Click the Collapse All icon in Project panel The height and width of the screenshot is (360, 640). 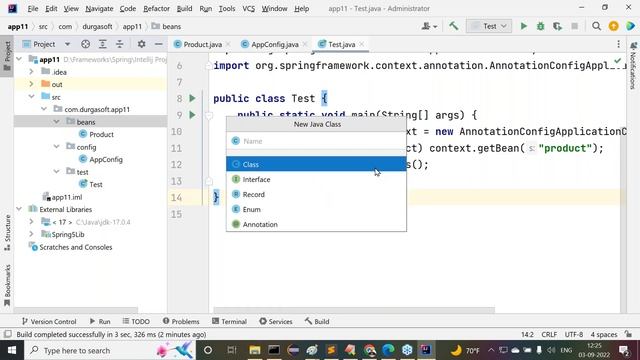[x=120, y=44]
